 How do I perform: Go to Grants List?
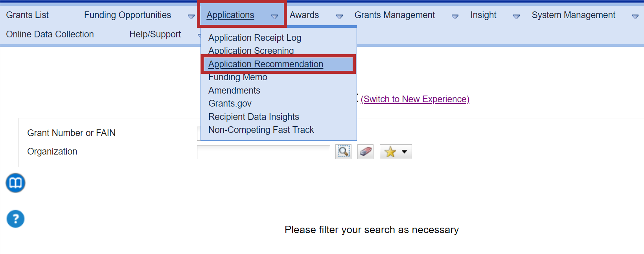click(x=28, y=15)
